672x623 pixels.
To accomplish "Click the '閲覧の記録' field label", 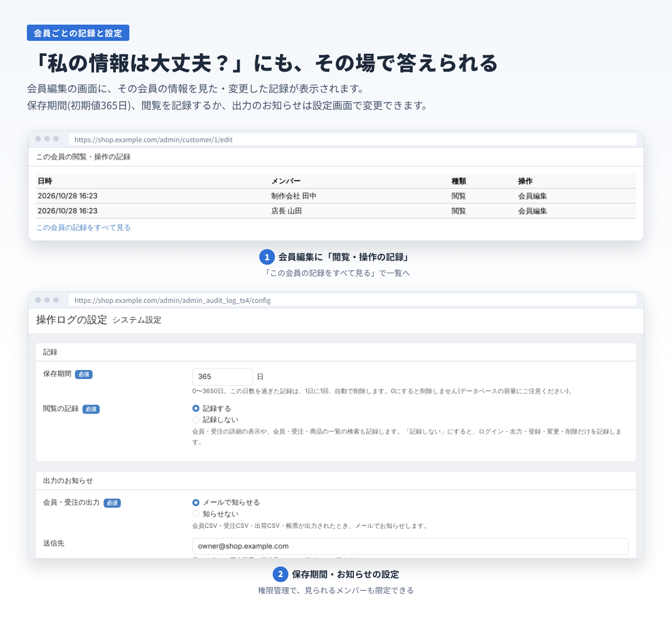I will [61, 409].
